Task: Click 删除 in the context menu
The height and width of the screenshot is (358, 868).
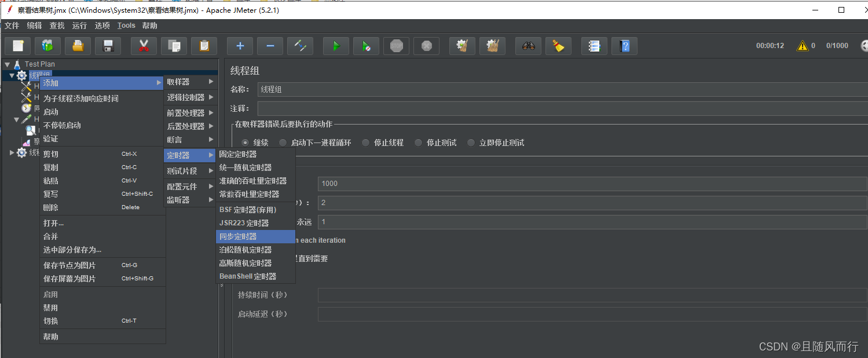Action: [102, 207]
